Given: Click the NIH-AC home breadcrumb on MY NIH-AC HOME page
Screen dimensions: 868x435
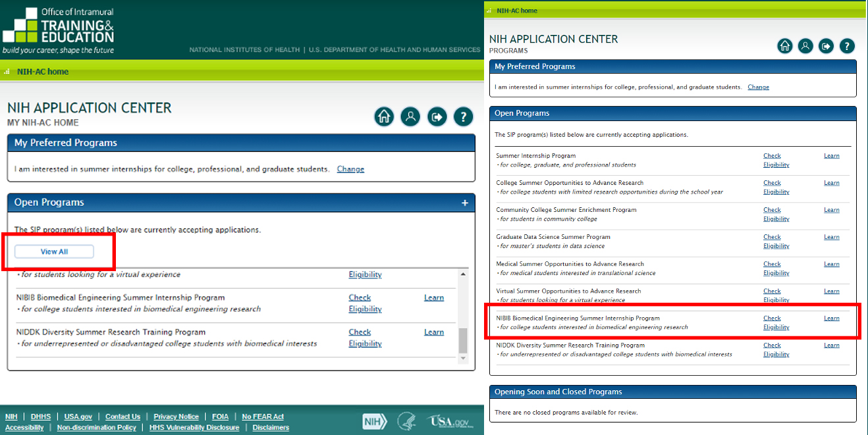Looking at the screenshot, I should click(x=42, y=72).
